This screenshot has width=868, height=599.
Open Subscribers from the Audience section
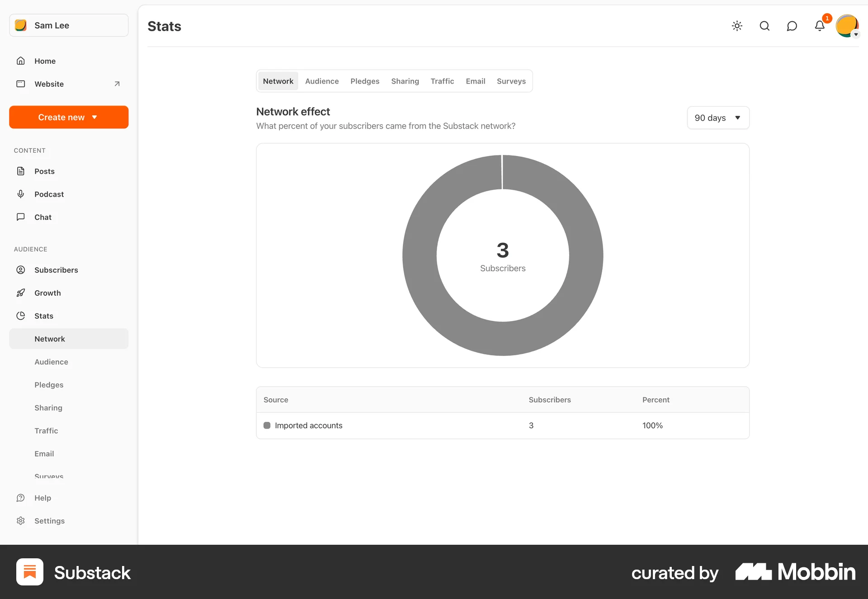(x=56, y=270)
